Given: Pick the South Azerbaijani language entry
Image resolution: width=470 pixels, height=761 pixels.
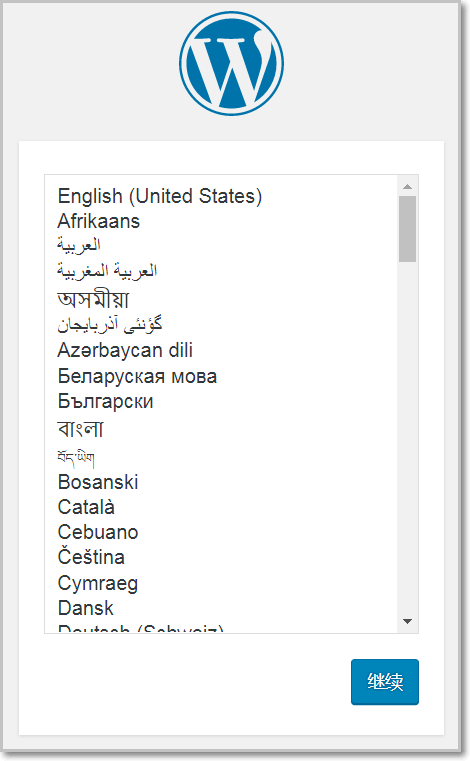Looking at the screenshot, I should [x=110, y=325].
